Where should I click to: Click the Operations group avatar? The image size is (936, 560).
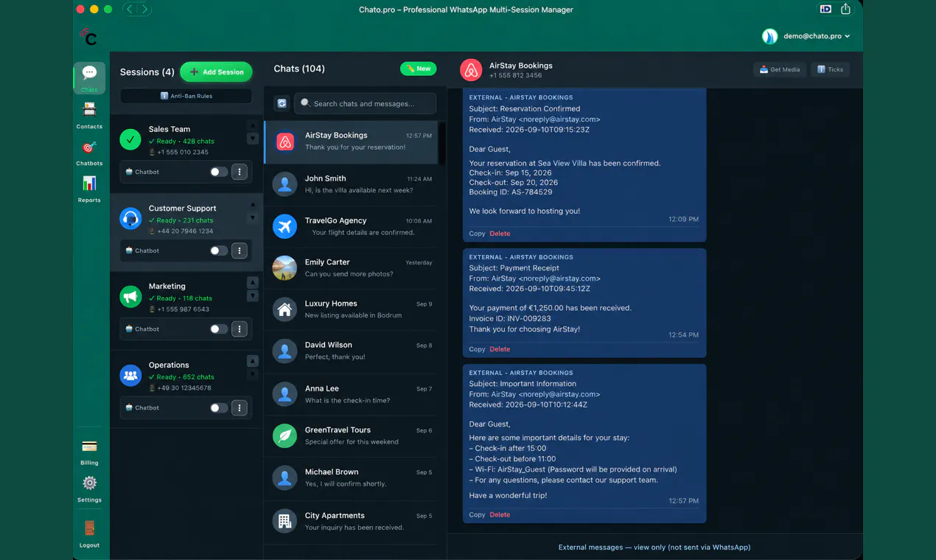coord(130,376)
